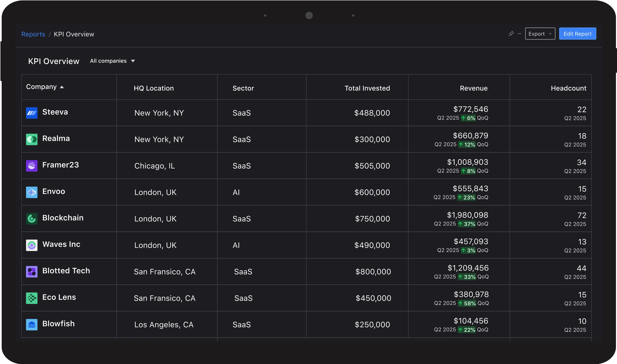The height and width of the screenshot is (364, 617).
Task: Click the Edit Report button
Action: pyautogui.click(x=577, y=34)
